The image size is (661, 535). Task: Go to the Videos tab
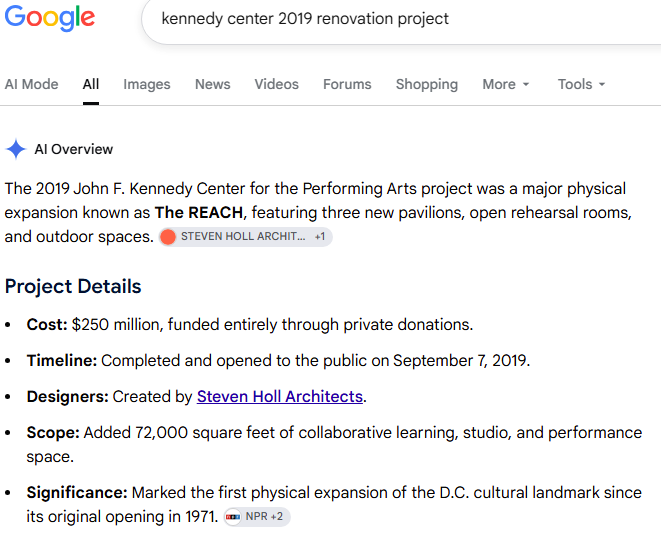[x=277, y=84]
